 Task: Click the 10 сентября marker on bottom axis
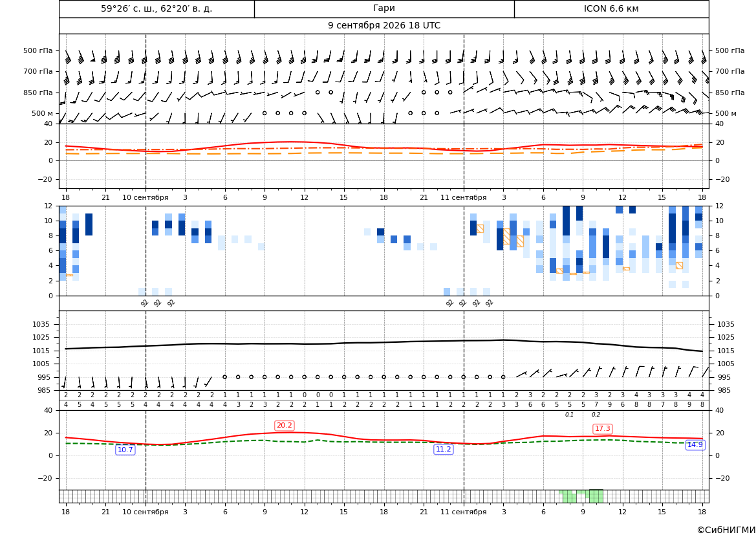[x=146, y=512]
